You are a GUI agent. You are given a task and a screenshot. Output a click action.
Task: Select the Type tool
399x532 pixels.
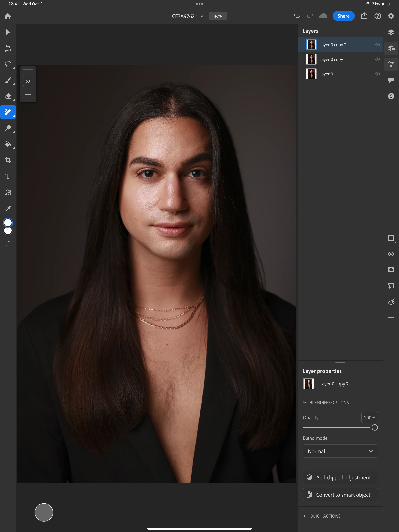[x=8, y=176]
